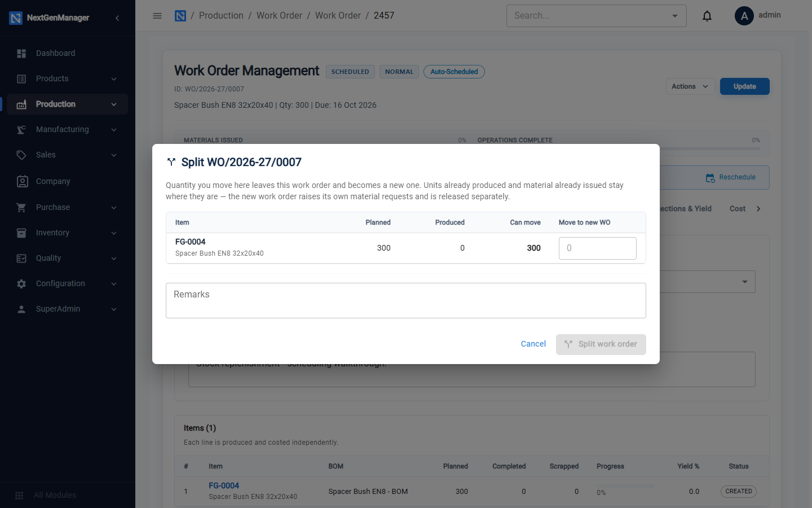Expand the Purchase menu chevron
The width and height of the screenshot is (812, 508).
coord(114,208)
